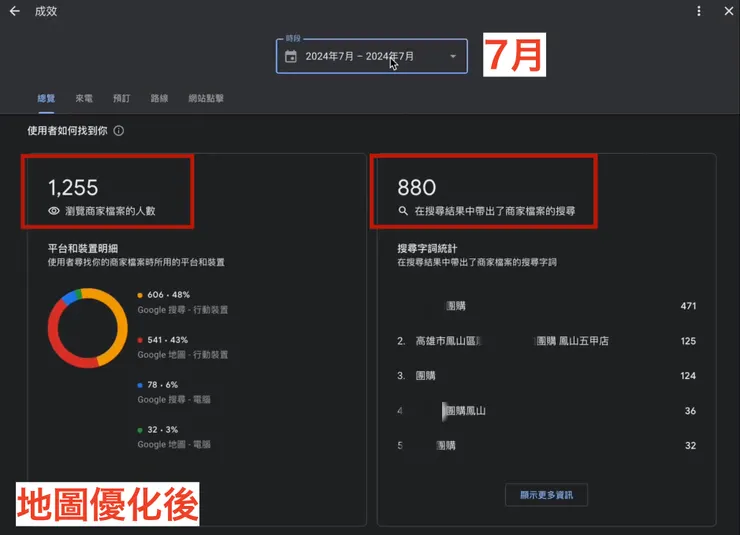Screen dimensions: 740x535
Task: Select search term 3 團購 with 124
Action: (x=547, y=376)
